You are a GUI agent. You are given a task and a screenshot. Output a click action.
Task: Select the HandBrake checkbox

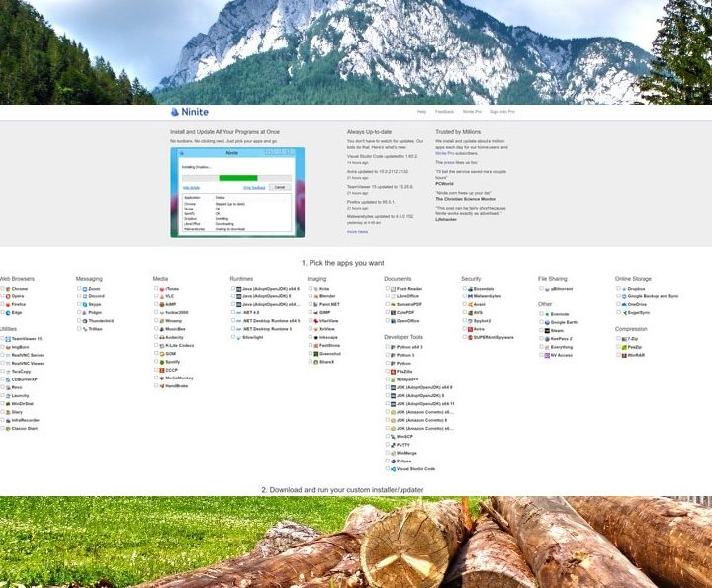pyautogui.click(x=156, y=386)
